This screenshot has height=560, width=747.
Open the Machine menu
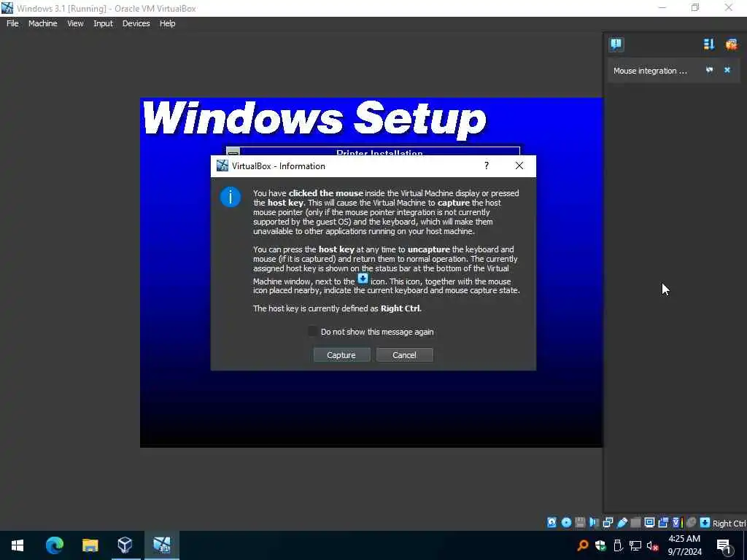[43, 23]
